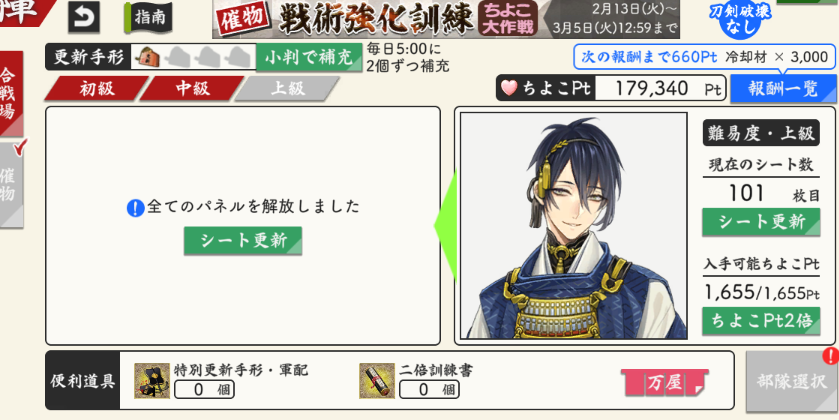The width and height of the screenshot is (839, 420).
Task: Select the 中級 difficulty tab
Action: pyautogui.click(x=192, y=89)
